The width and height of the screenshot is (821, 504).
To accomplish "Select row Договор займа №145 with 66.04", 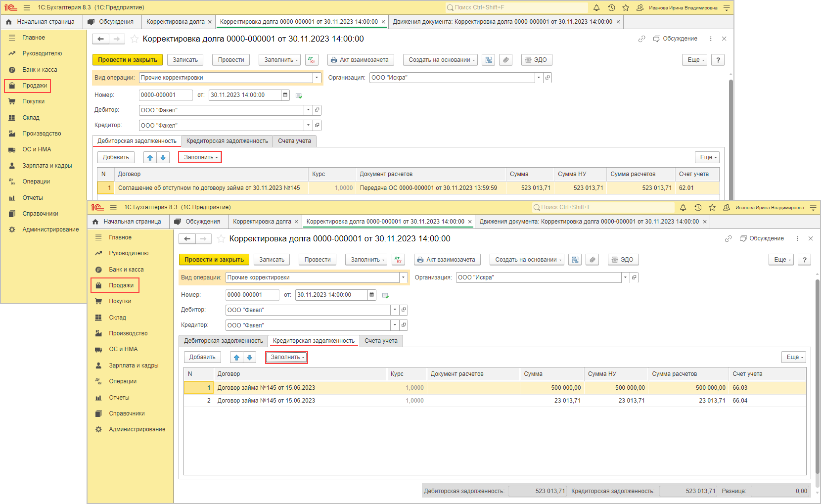I will 495,401.
